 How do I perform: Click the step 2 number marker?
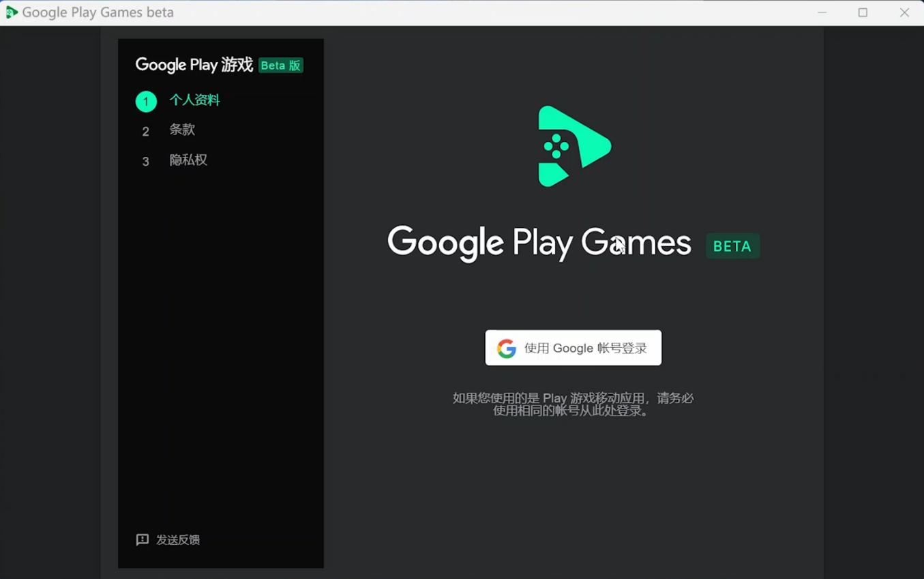click(145, 132)
